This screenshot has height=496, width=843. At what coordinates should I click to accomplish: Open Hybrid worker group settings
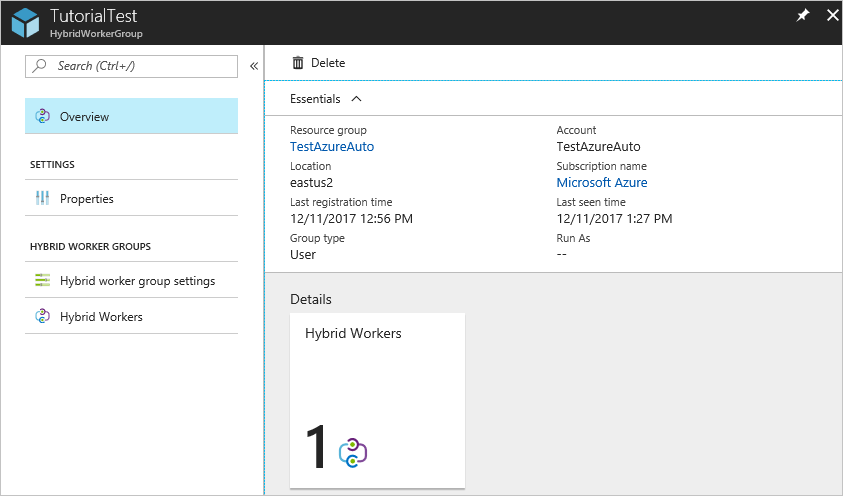tap(137, 281)
